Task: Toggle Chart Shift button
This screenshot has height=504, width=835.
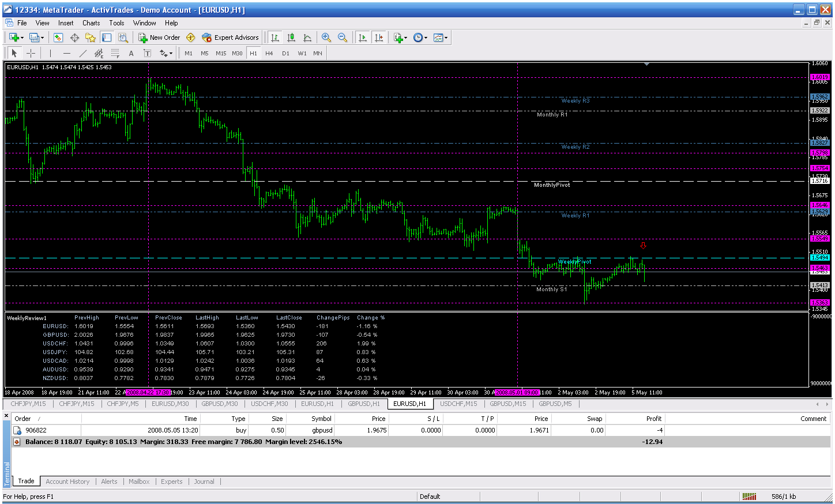Action: [x=378, y=37]
